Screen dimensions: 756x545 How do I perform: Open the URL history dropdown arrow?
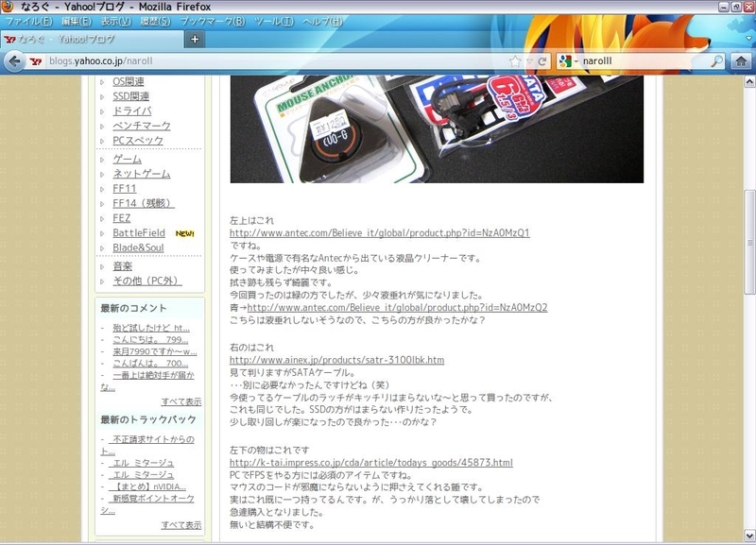tap(529, 61)
